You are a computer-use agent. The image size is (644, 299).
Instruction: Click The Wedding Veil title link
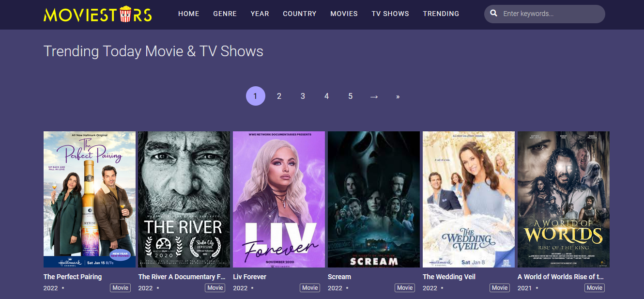pyautogui.click(x=449, y=277)
